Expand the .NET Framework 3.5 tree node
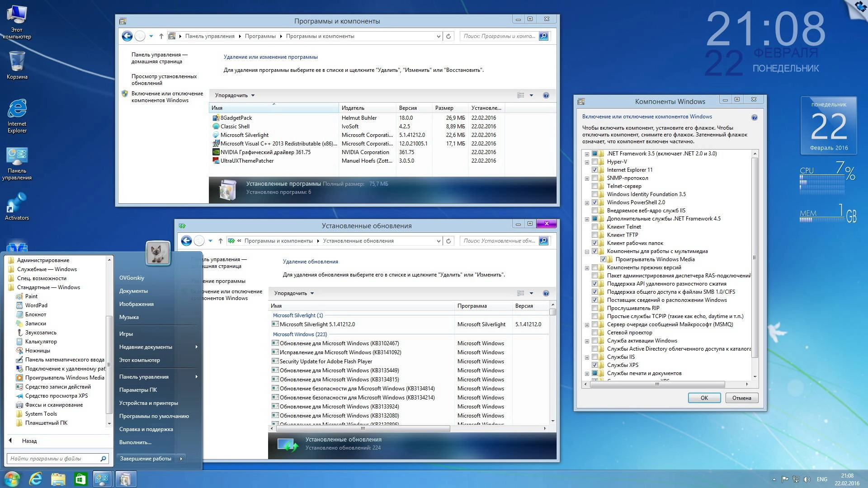868x488 pixels. point(587,154)
